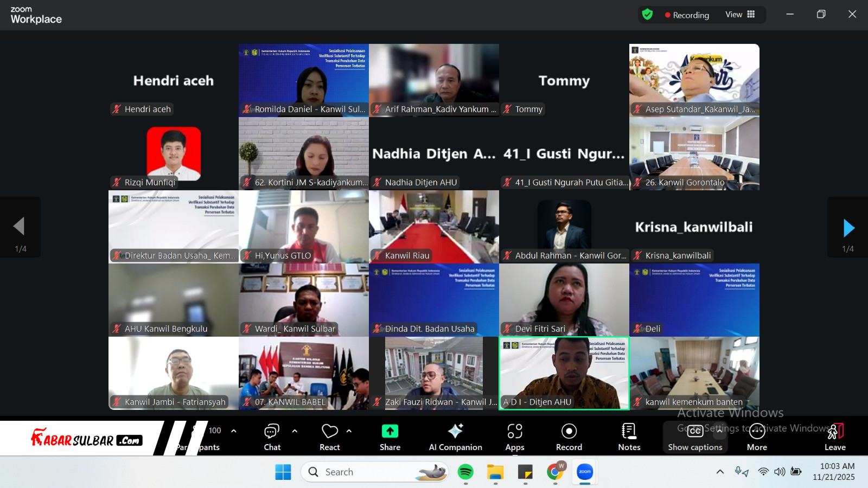Open meeting Notes

629,436
